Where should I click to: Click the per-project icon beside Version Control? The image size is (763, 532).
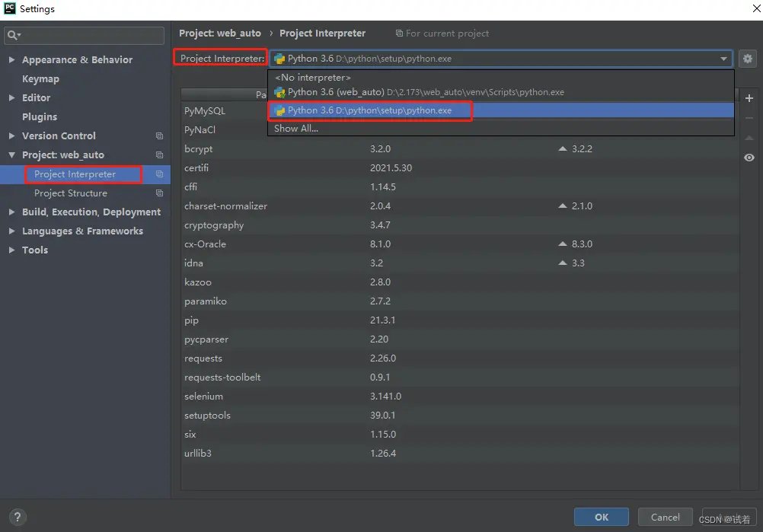pos(158,135)
